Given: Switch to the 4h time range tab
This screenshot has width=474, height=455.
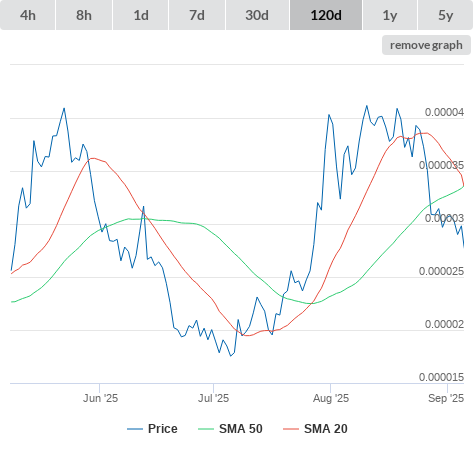Looking at the screenshot, I should 28,15.
